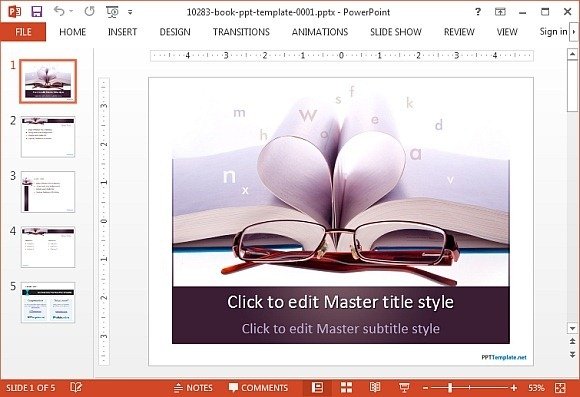Select slide 4 thumbnail
The image size is (580, 397).
[48, 247]
